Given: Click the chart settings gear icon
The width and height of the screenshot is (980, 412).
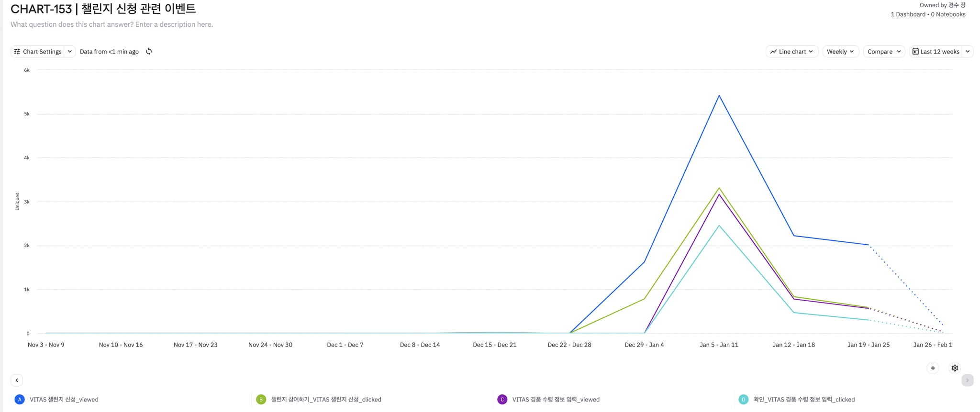Looking at the screenshot, I should (x=955, y=368).
